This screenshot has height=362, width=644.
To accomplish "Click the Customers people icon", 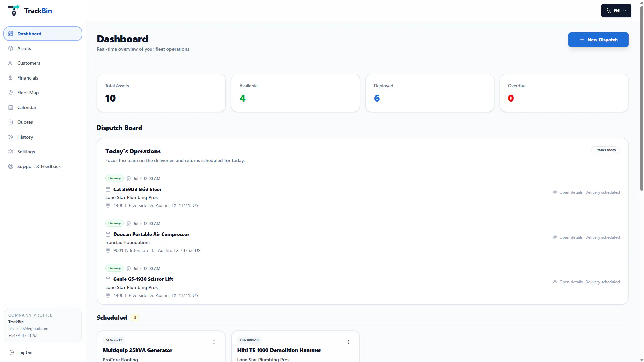I will click(11, 63).
